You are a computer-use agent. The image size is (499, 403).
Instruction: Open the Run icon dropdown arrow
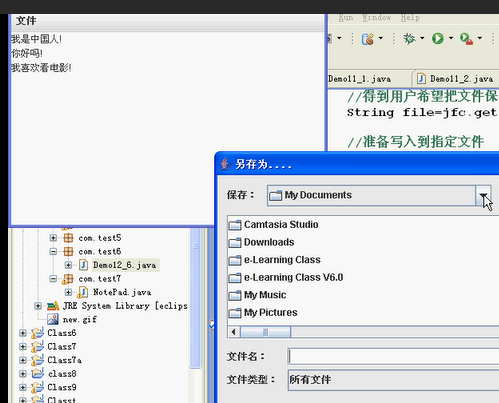tap(451, 38)
